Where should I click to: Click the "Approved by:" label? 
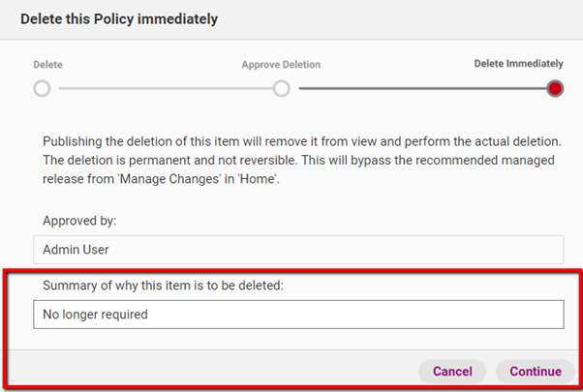coord(79,221)
